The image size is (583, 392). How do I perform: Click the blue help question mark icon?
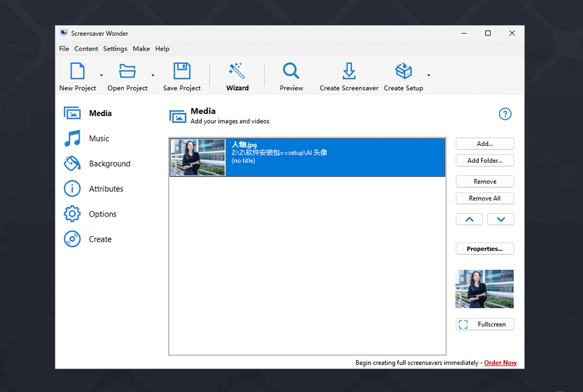505,114
